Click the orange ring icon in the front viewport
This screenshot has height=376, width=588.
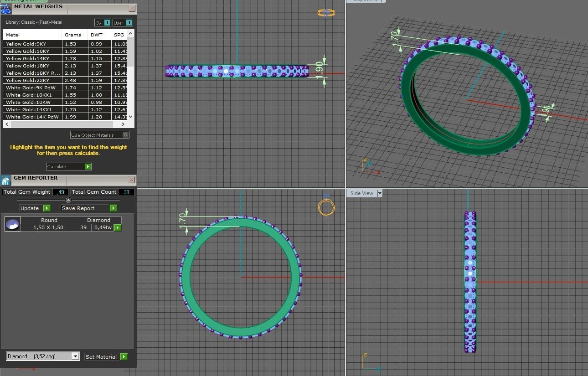pos(326,206)
